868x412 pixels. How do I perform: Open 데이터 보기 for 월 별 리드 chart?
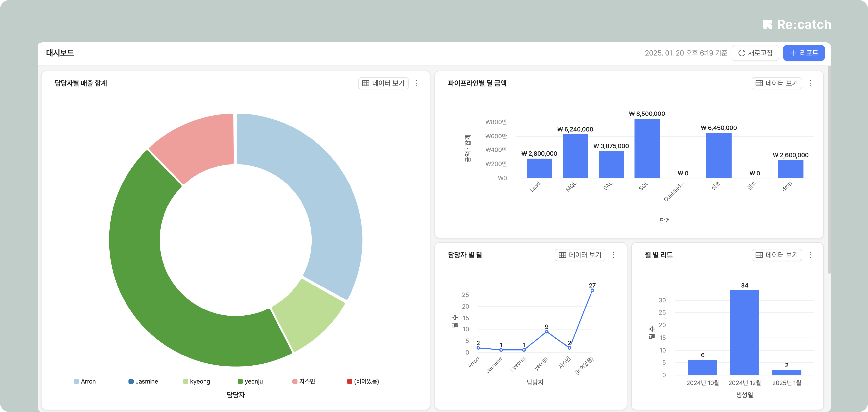[x=777, y=255]
